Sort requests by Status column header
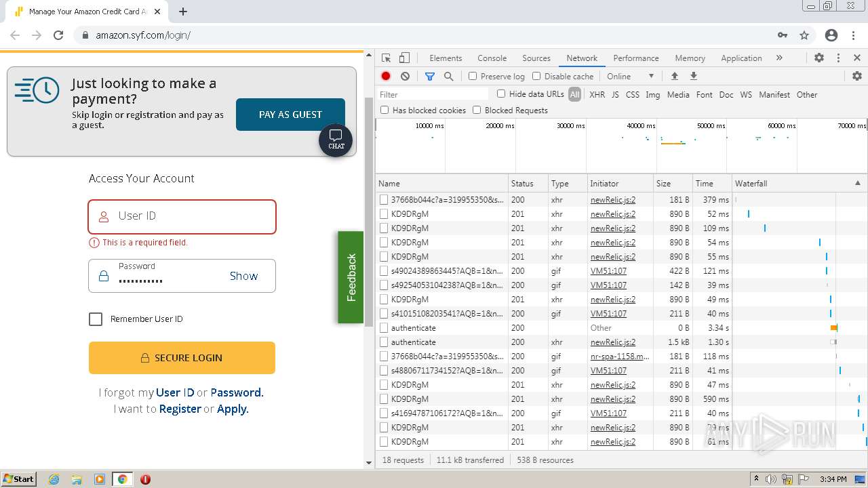The height and width of the screenshot is (488, 868). pos(528,184)
